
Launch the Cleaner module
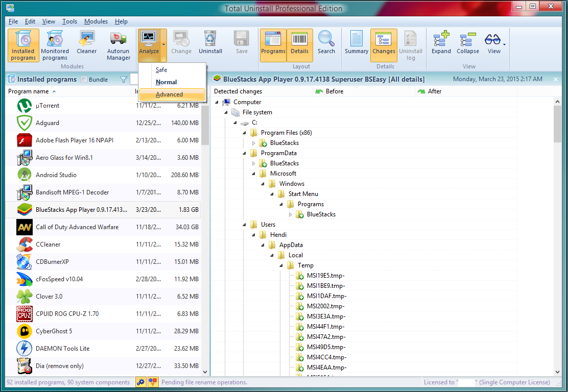86,43
